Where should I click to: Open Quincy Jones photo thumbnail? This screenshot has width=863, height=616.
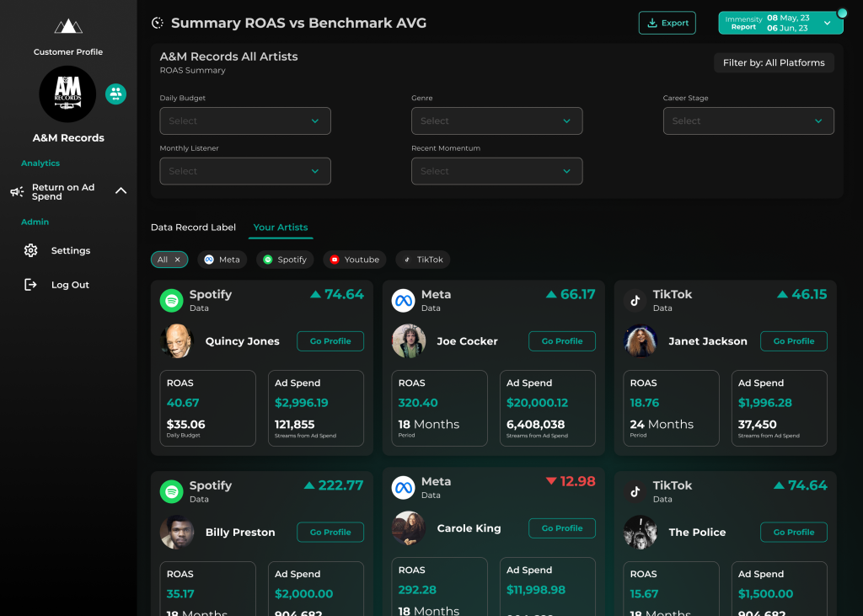point(177,340)
